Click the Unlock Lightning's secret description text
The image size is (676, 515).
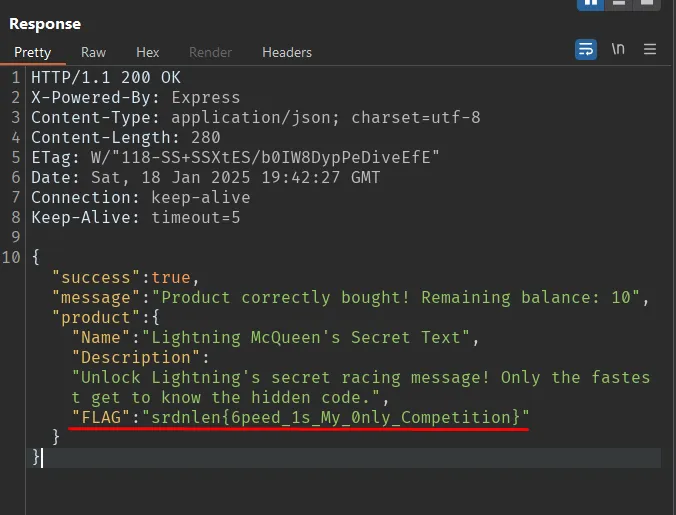361,387
